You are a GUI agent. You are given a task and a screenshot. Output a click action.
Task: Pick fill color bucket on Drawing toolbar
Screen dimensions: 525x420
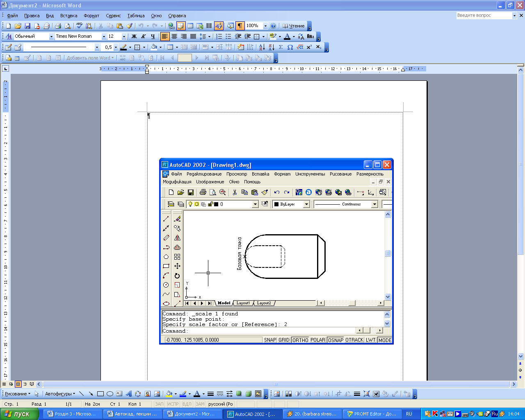click(169, 394)
